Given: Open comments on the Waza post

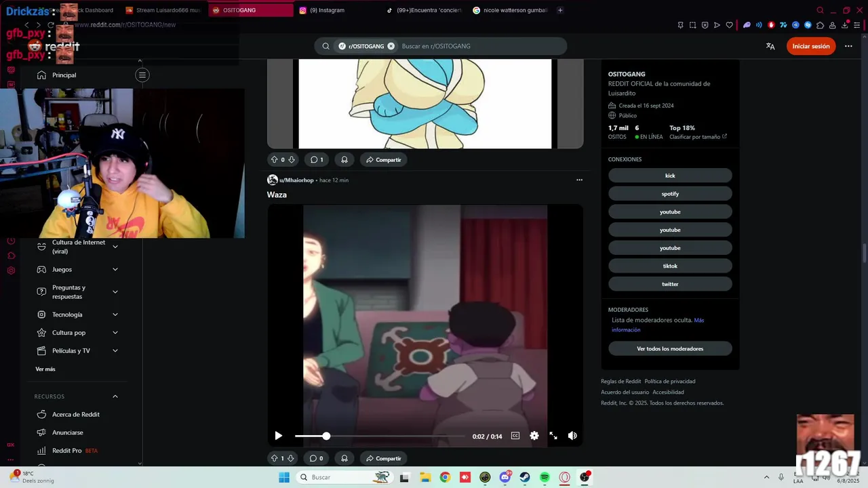Looking at the screenshot, I should (316, 458).
